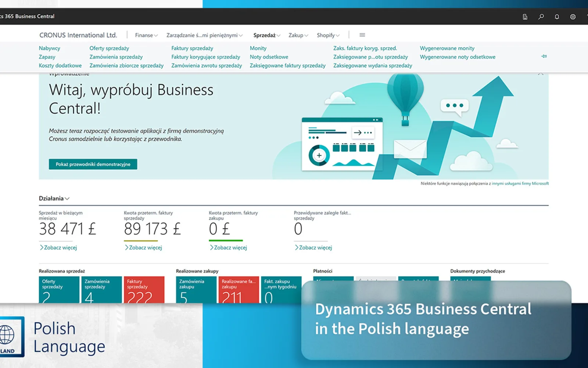Click the document icon in top bar
The height and width of the screenshot is (368, 588).
click(x=525, y=17)
